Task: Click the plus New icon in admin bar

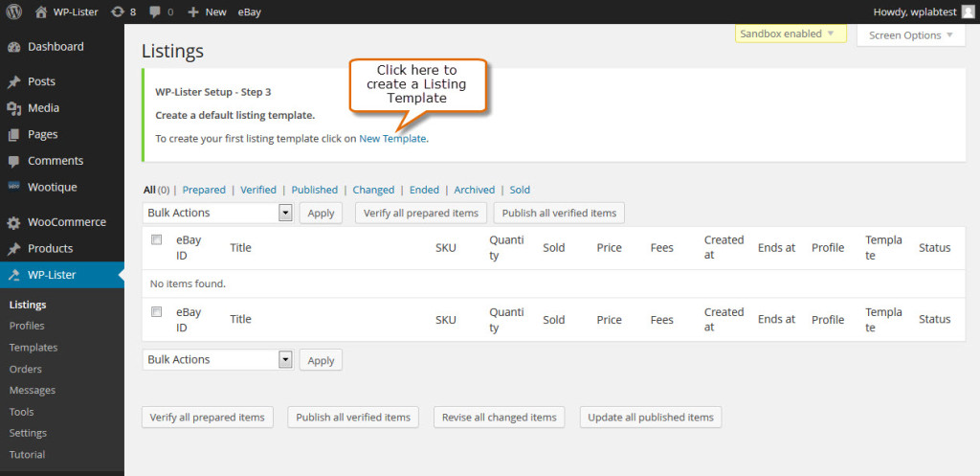Action: point(193,11)
